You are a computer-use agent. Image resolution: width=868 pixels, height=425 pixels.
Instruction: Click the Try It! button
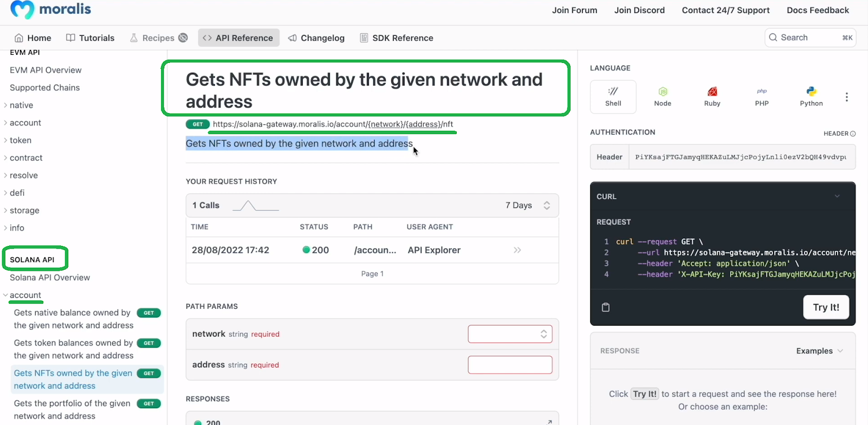click(x=826, y=307)
